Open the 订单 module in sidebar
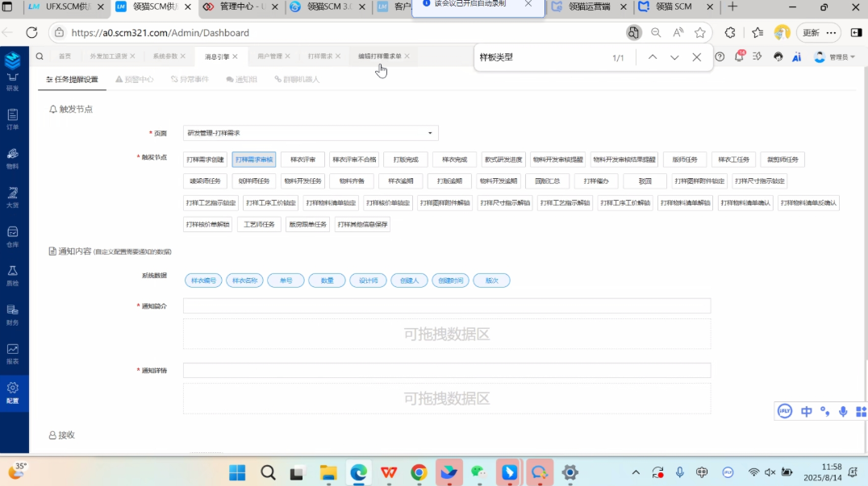The image size is (868, 486). point(12,118)
